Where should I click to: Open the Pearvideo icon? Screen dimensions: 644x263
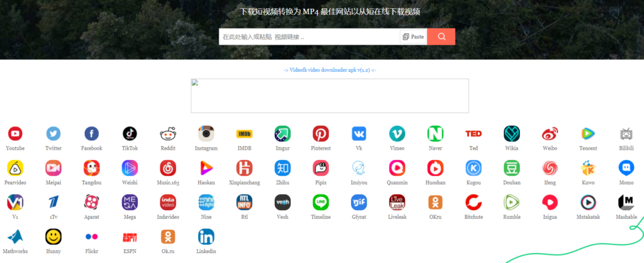[15, 168]
